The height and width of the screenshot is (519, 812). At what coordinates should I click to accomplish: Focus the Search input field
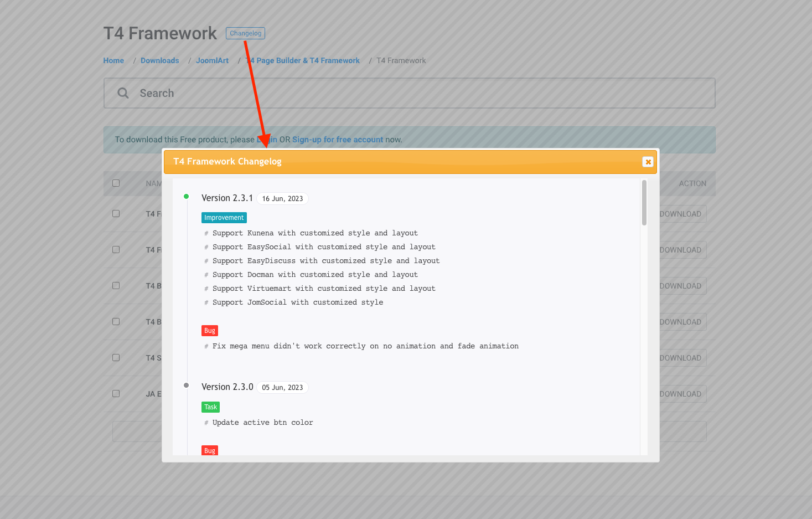coord(410,93)
